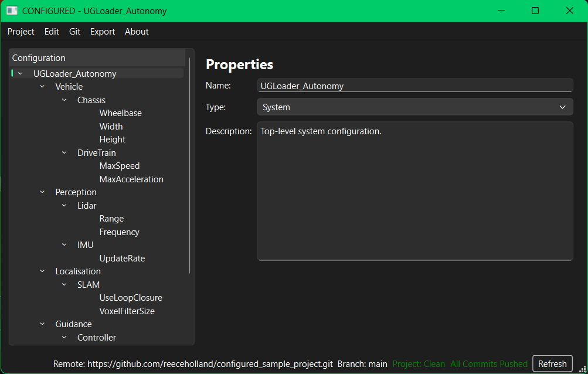Click the Project: Clean status text
Screen dimensions: 588x374
[x=419, y=364]
